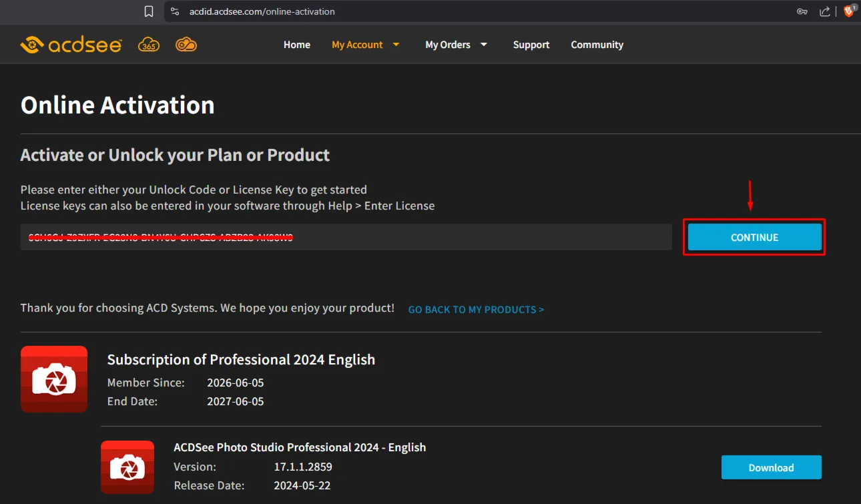861x504 pixels.
Task: Click the 'End Date:' label
Action: pos(132,401)
